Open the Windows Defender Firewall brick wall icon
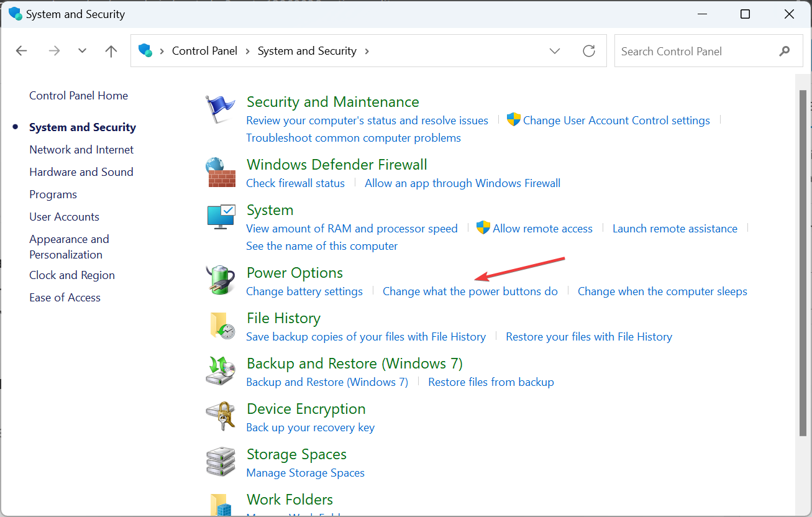 [x=221, y=173]
